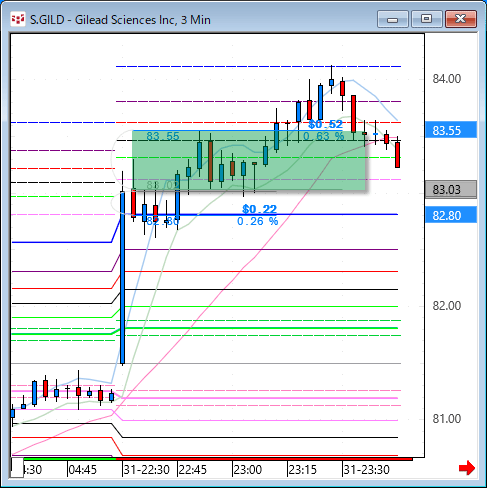Image resolution: width=487 pixels, height=488 pixels.
Task: Click the 81.00 price scale label
Action: (x=447, y=419)
